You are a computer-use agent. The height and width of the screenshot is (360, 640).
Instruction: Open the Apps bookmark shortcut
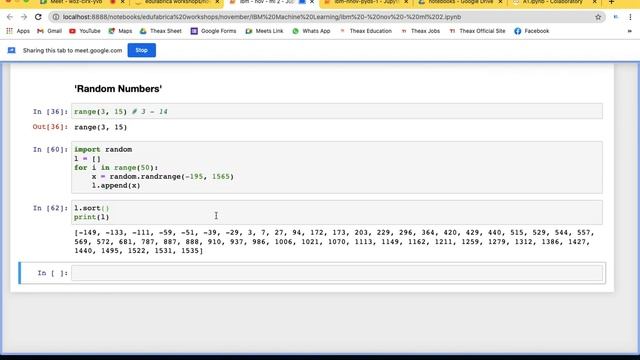(18, 31)
